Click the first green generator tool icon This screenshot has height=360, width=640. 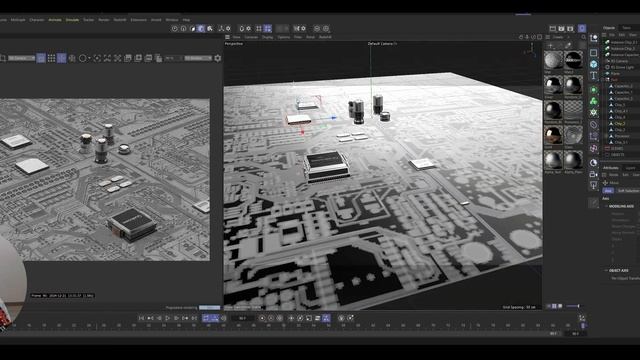pyautogui.click(x=593, y=89)
